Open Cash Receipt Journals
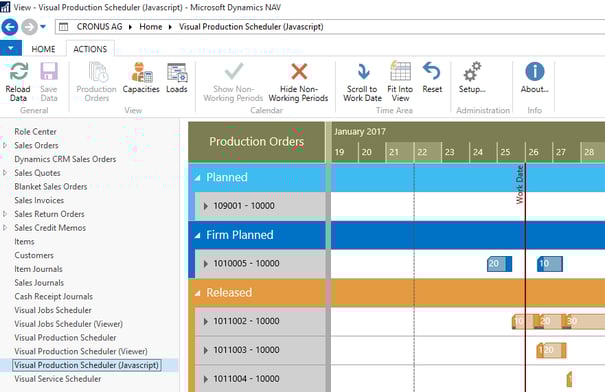The width and height of the screenshot is (605, 392). pyautogui.click(x=53, y=296)
